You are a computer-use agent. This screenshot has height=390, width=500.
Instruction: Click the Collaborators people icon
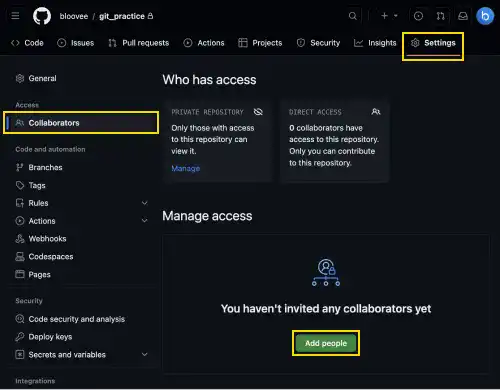[x=20, y=123]
